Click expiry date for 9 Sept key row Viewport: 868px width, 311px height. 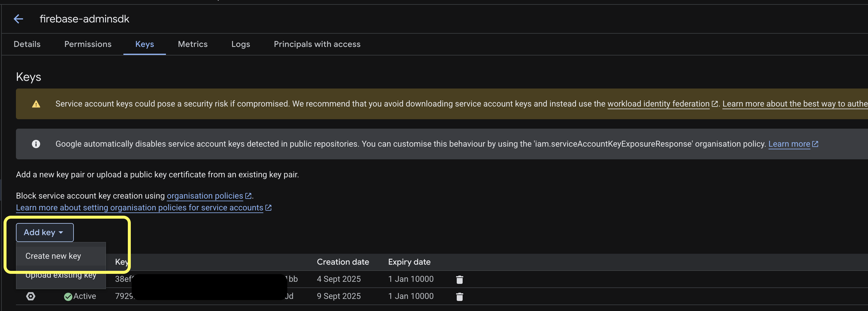tap(411, 296)
